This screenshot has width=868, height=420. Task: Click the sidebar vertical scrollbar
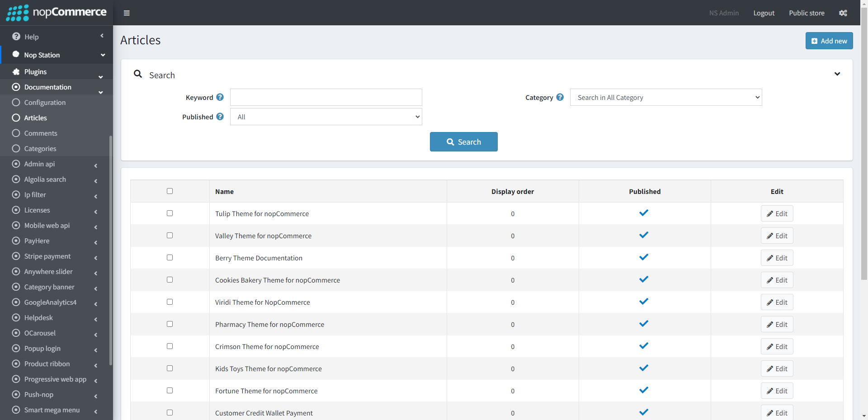pyautogui.click(x=111, y=251)
